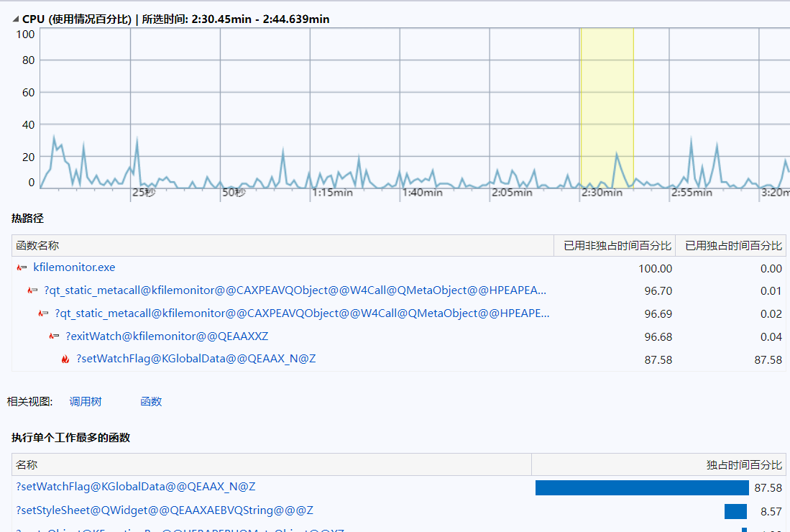Viewport: 790px width, 532px height.
Task: Collapse the CPU usage chart section triangle
Action: pyautogui.click(x=16, y=19)
